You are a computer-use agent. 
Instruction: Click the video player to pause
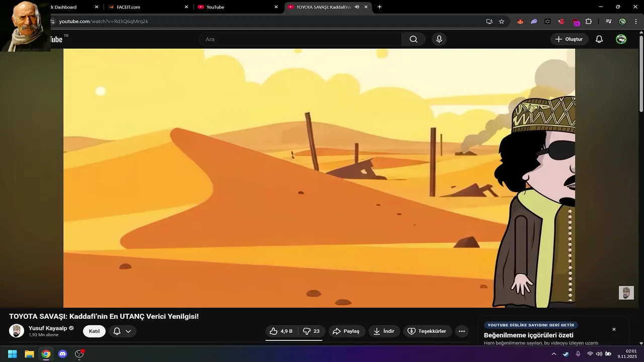[x=319, y=178]
